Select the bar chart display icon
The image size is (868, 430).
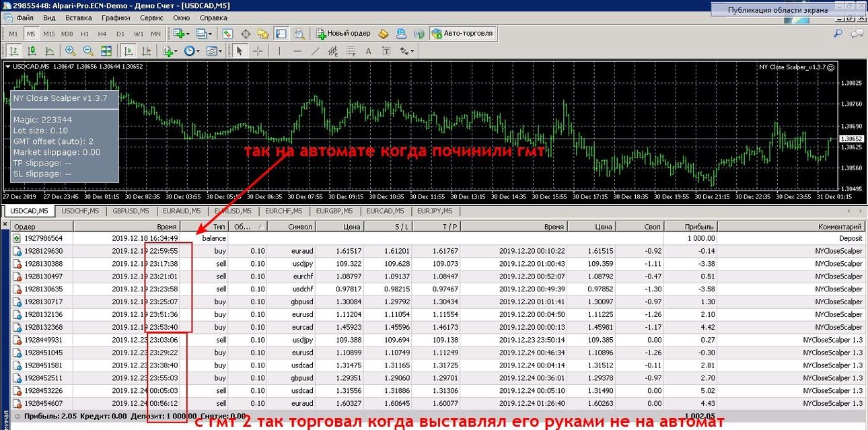pyautogui.click(x=14, y=50)
